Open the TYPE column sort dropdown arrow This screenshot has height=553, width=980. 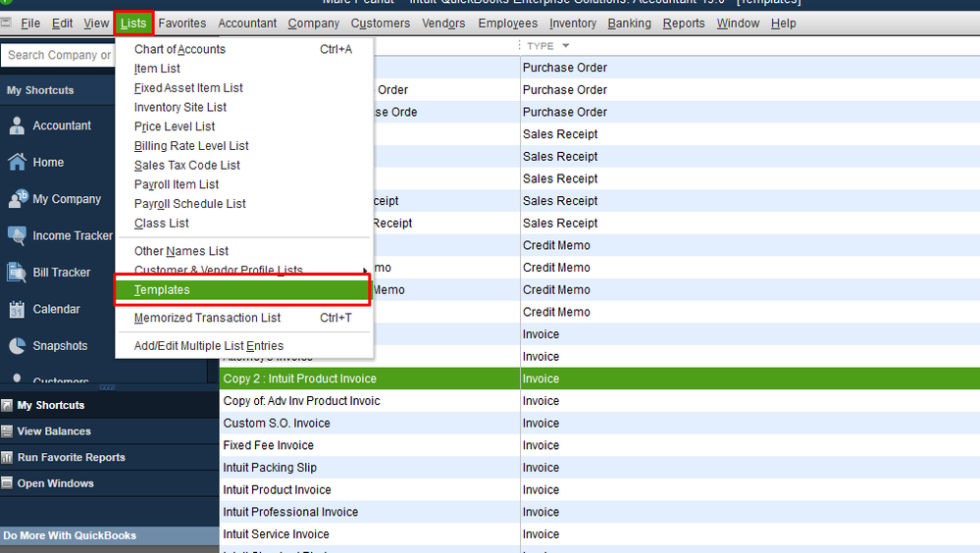[566, 46]
